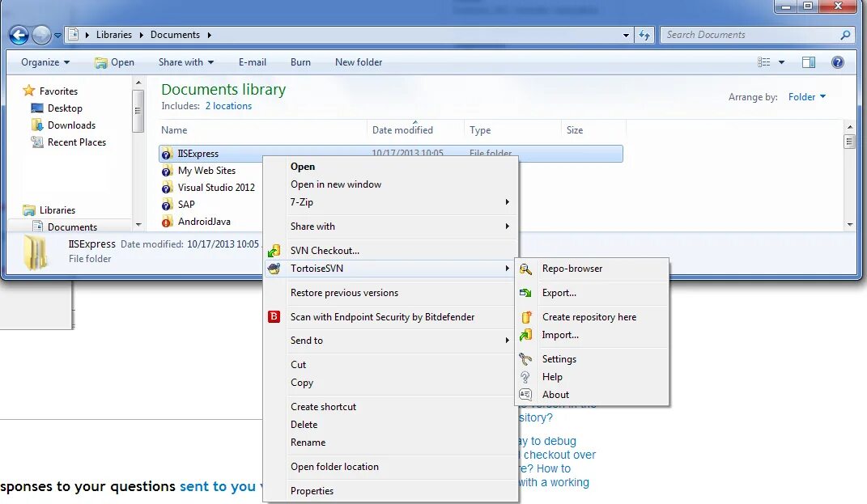The image size is (867, 504).
Task: Open the Organize dropdown menu
Action: click(x=45, y=62)
